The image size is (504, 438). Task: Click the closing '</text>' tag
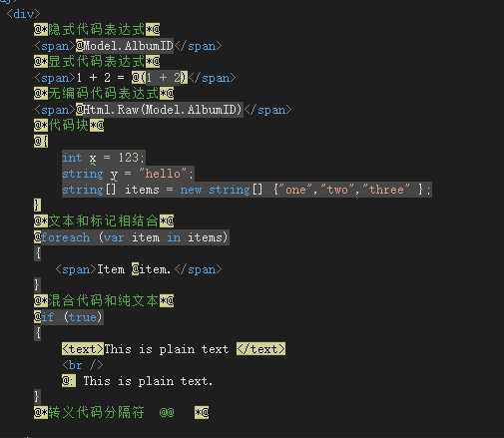(x=261, y=349)
